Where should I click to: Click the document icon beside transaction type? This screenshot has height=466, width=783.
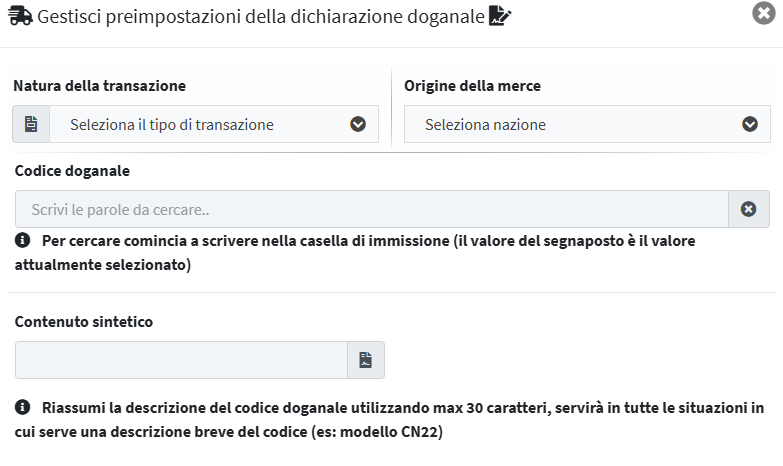coord(31,124)
